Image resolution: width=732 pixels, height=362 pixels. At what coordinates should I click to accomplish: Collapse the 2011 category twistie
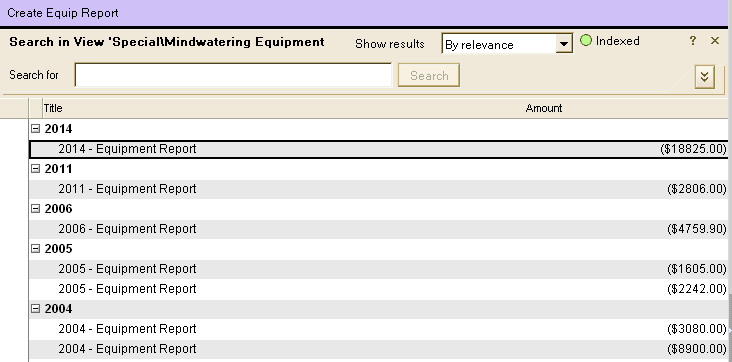(35, 169)
